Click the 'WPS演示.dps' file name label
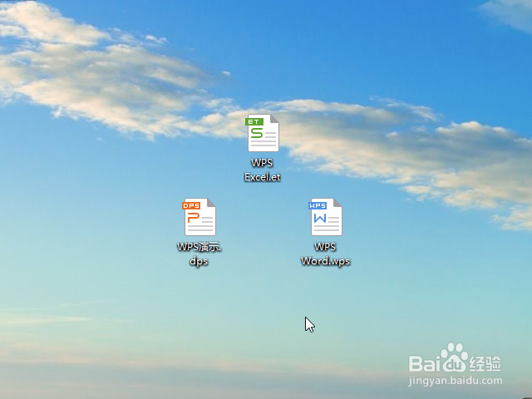The width and height of the screenshot is (532, 399). click(x=199, y=254)
